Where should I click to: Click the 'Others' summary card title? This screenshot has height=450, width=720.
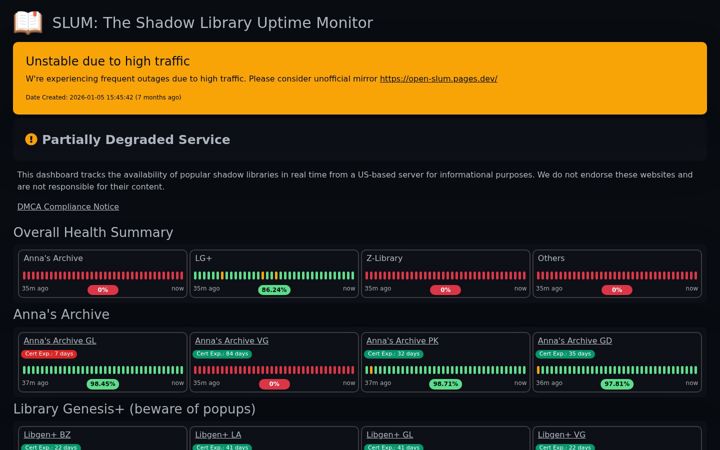(551, 258)
